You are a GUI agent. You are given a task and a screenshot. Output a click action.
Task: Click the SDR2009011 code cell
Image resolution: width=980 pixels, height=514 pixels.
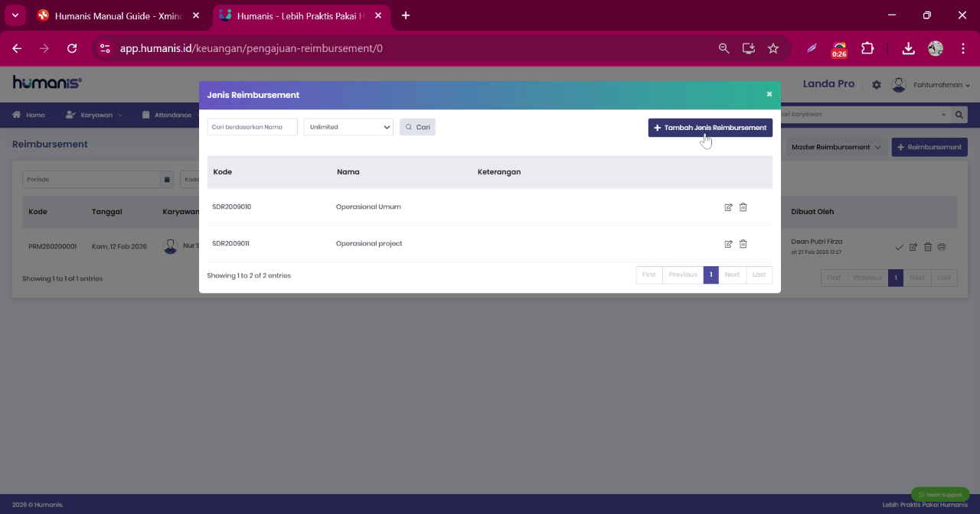(230, 243)
